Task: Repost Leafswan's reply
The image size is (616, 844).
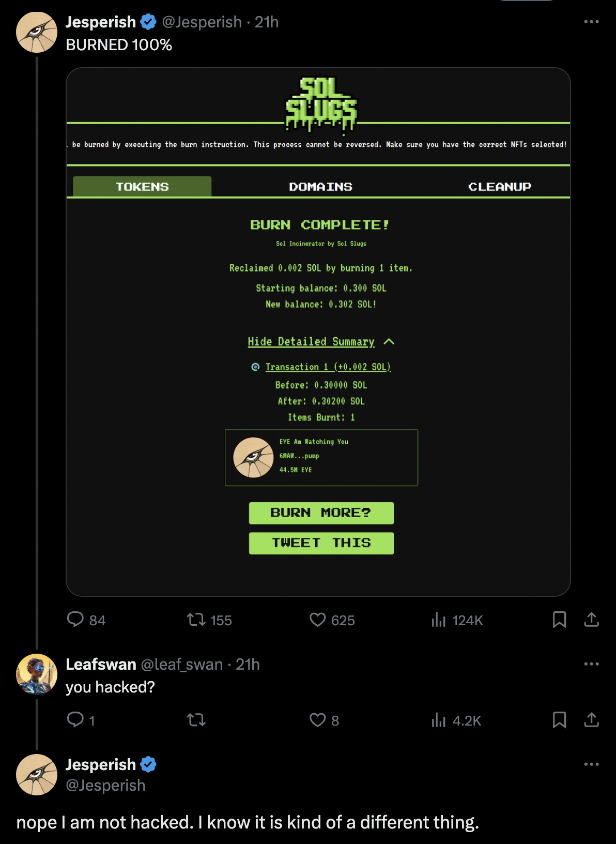Action: [196, 720]
